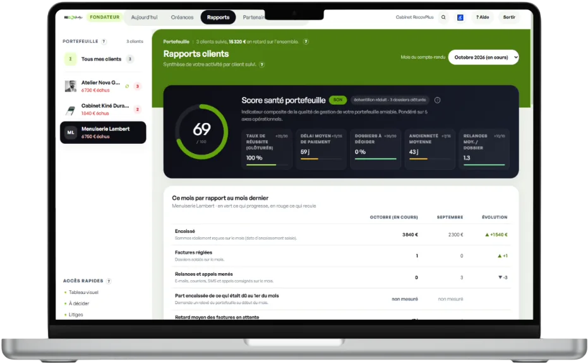Click the RecovPlus logo in the header
The image size is (588, 364).
coord(73,17)
